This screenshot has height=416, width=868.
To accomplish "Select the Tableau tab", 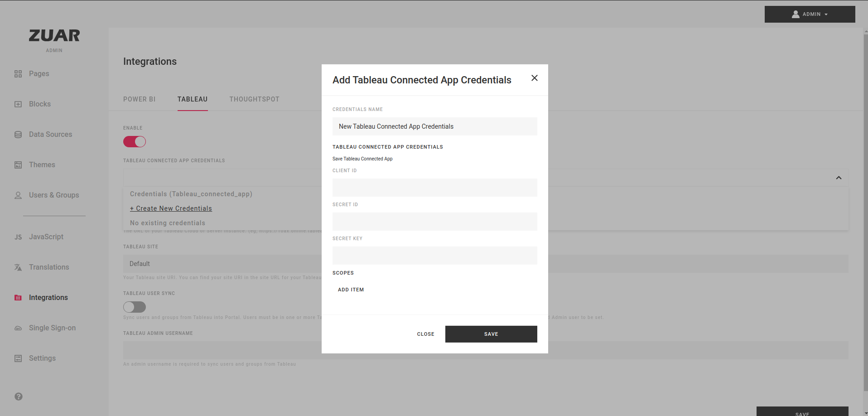I will (193, 99).
